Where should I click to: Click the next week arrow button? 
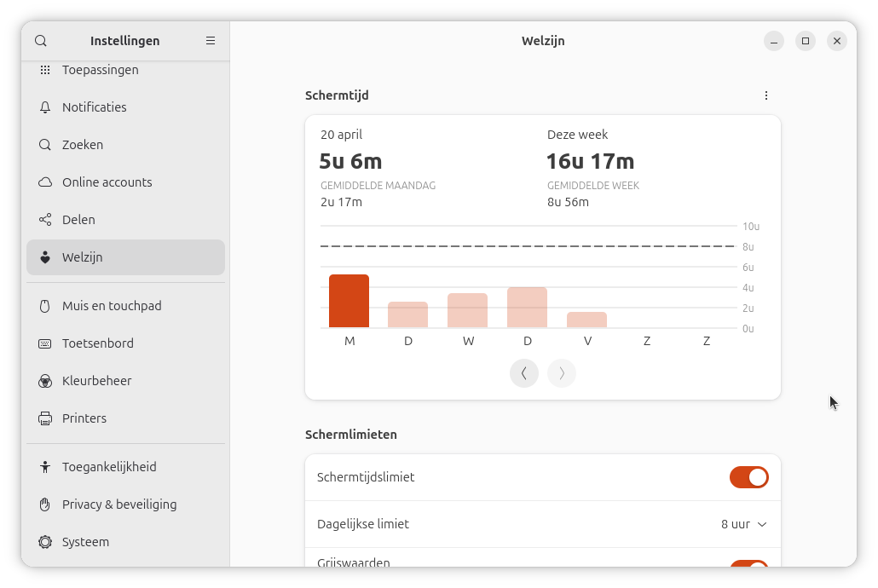tap(562, 373)
